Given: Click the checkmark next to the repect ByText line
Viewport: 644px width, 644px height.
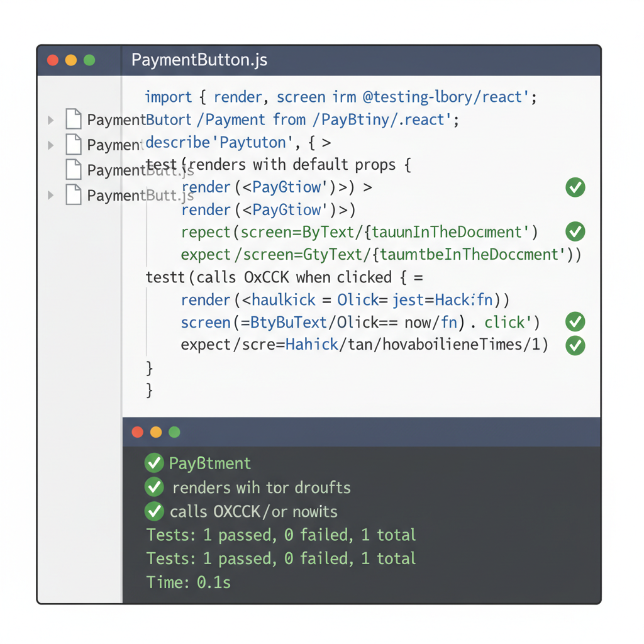Looking at the screenshot, I should (x=575, y=231).
